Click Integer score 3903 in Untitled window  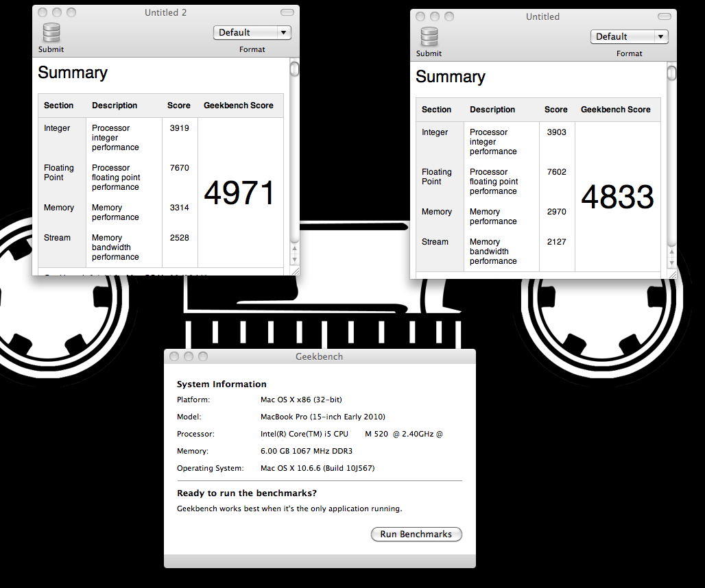pyautogui.click(x=557, y=132)
